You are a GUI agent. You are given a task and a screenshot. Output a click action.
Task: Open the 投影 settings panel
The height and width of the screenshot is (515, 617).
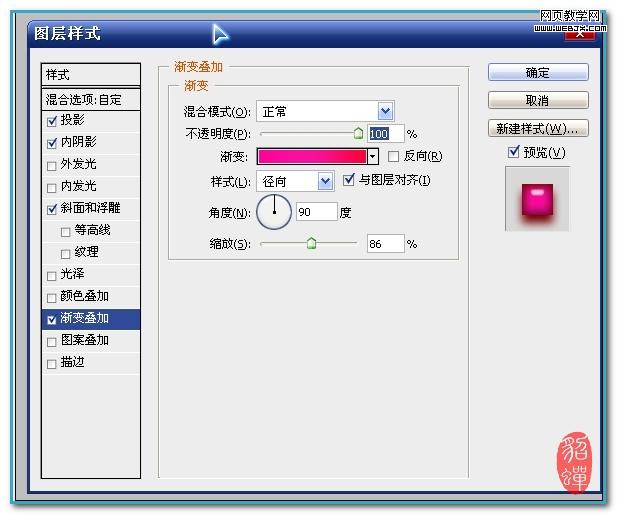(72, 120)
